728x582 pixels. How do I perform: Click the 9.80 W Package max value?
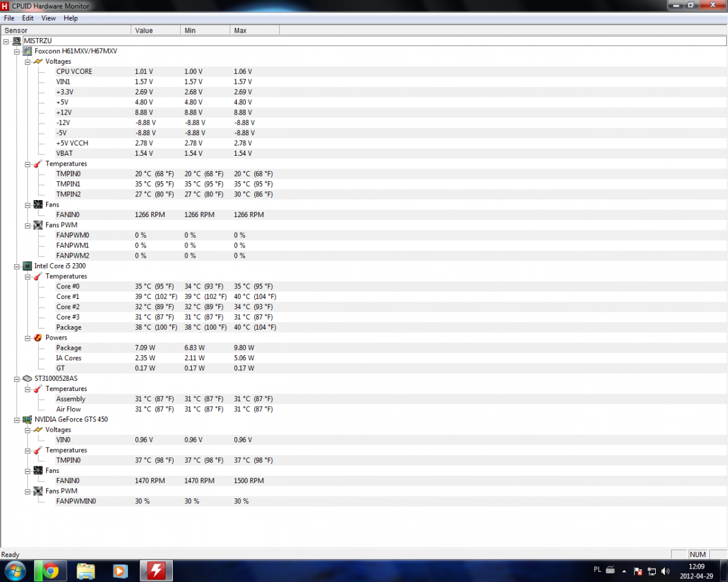point(244,348)
